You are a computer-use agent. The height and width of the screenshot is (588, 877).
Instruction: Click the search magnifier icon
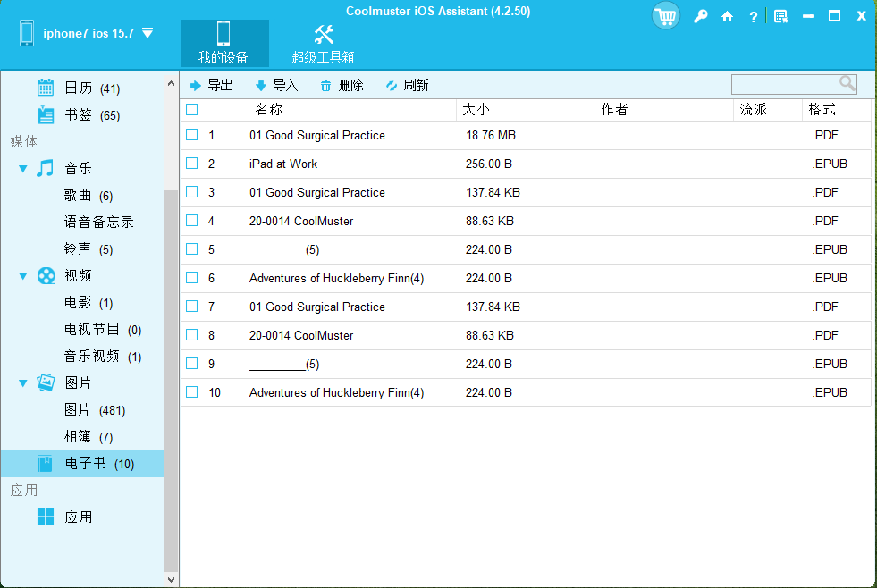(x=847, y=84)
